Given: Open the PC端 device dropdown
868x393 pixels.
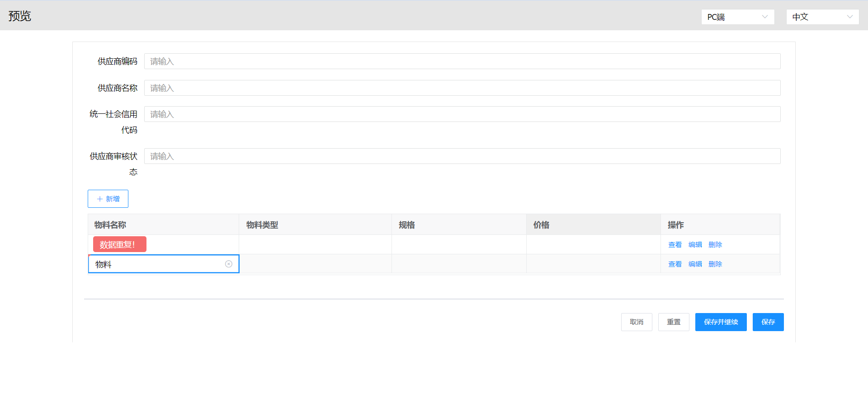Looking at the screenshot, I should [x=737, y=17].
